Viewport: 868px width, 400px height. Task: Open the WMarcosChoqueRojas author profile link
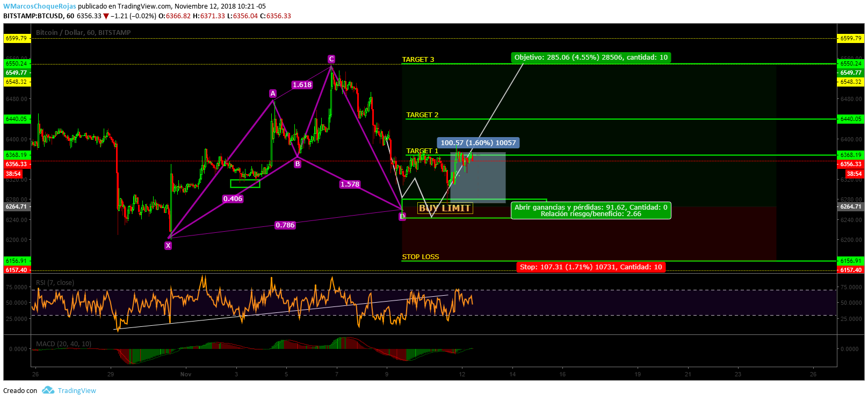point(40,6)
